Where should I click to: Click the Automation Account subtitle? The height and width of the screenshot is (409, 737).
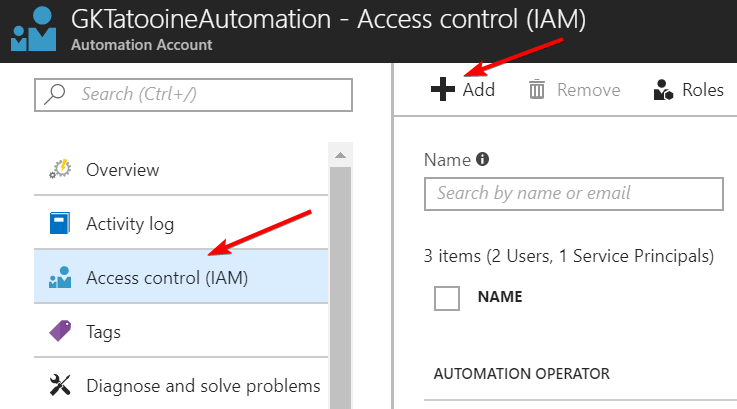(x=141, y=45)
